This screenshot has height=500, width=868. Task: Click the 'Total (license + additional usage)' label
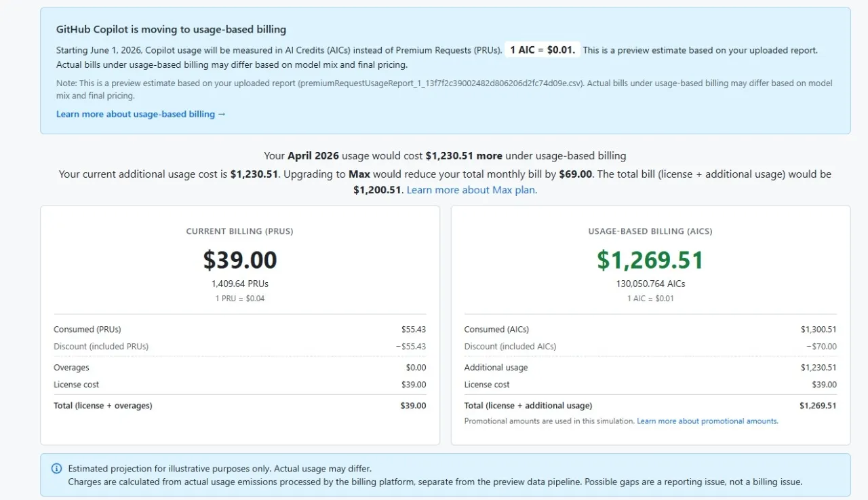coord(528,406)
